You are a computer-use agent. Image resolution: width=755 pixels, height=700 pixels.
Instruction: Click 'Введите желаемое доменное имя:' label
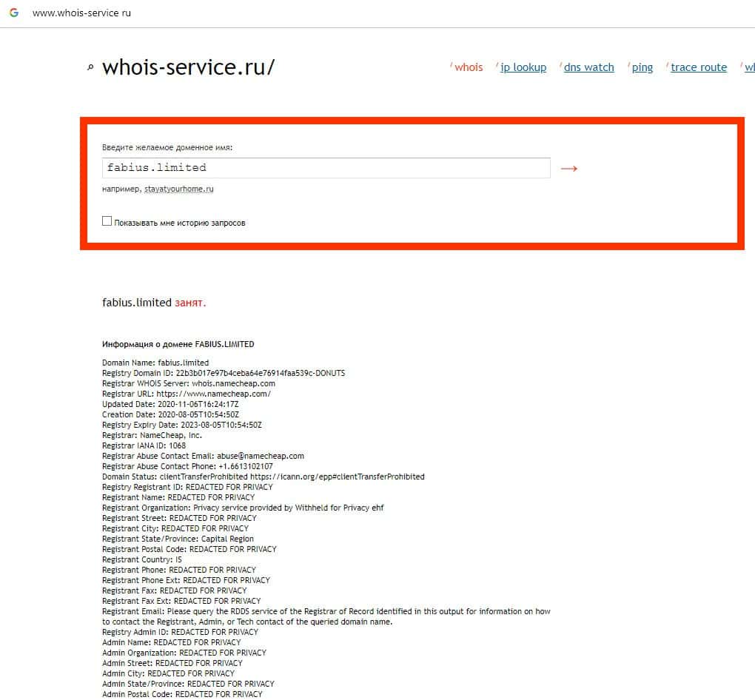coord(167,148)
